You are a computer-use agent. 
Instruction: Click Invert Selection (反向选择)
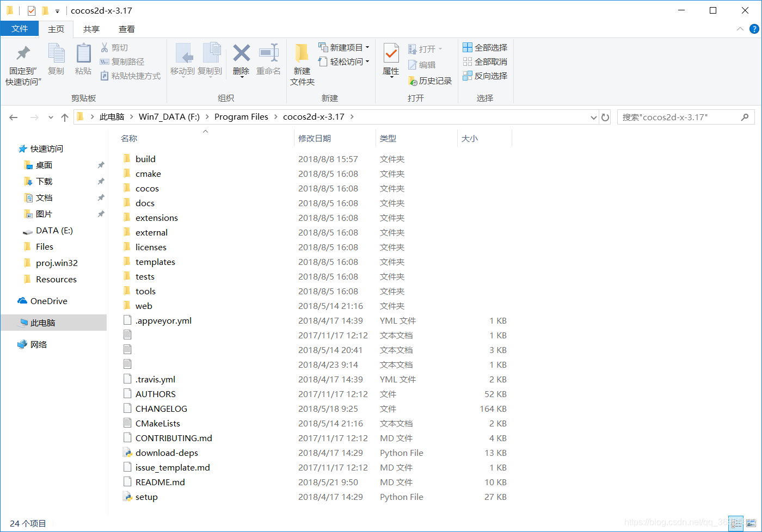(x=485, y=76)
